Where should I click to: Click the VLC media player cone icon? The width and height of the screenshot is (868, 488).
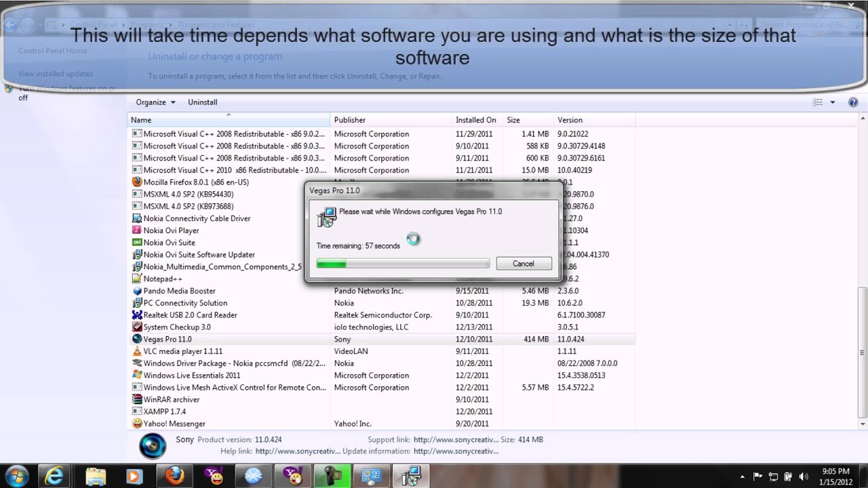pos(137,351)
